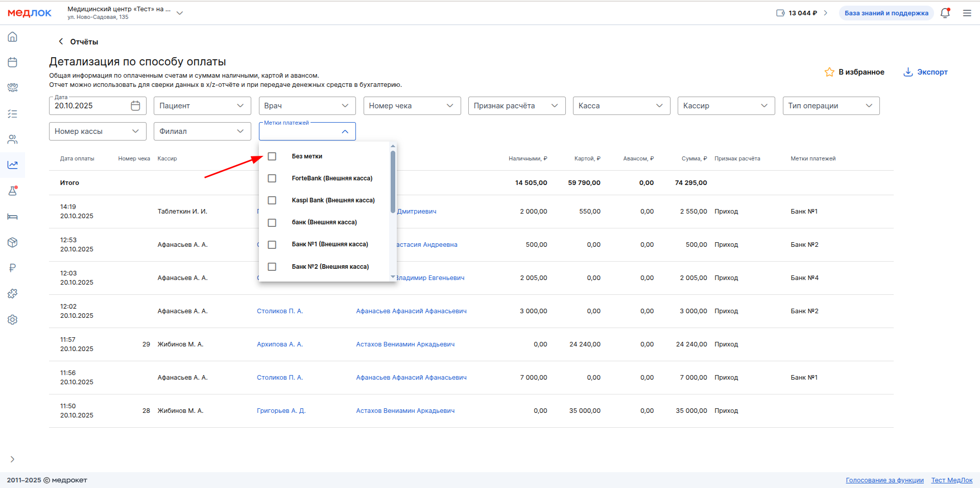Check the 'Без метки' checkbox
The image size is (980, 488).
click(272, 156)
